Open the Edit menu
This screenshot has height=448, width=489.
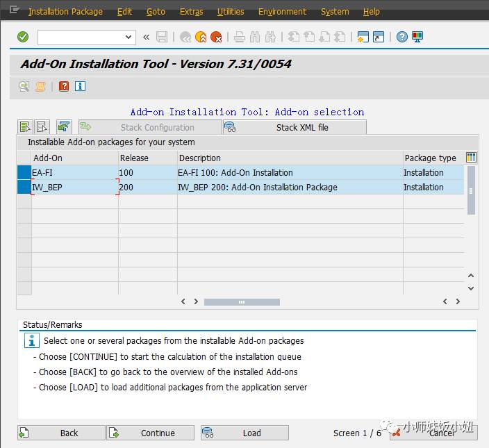coord(124,12)
